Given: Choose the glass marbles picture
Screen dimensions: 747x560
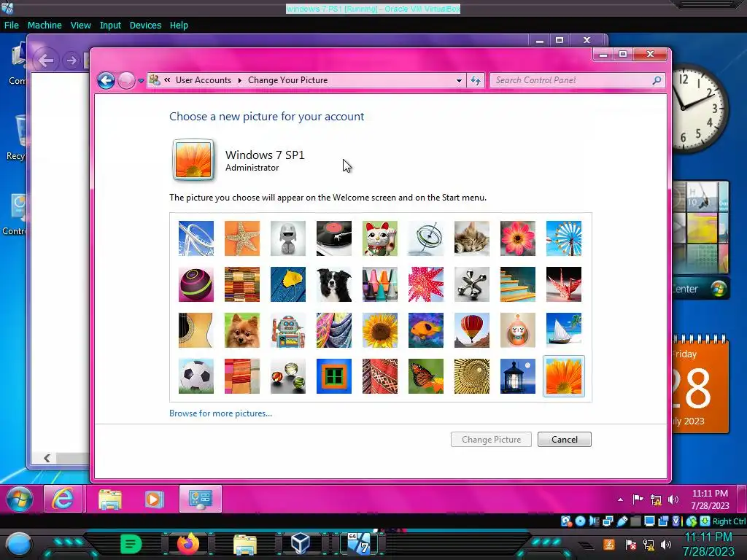Looking at the screenshot, I should pyautogui.click(x=287, y=376).
